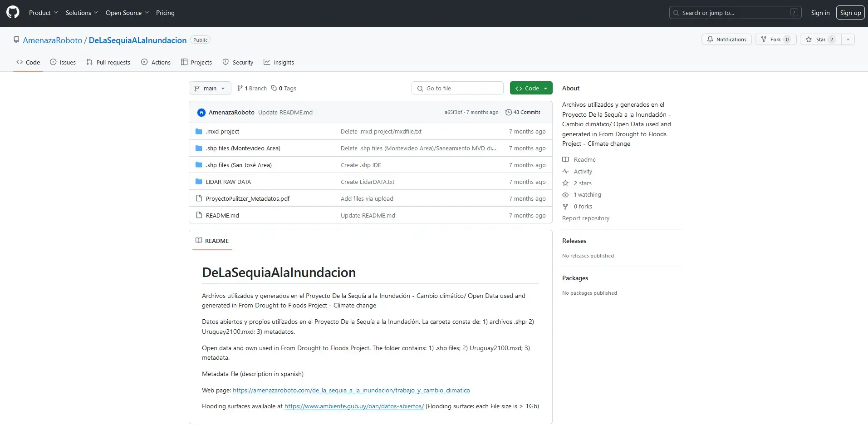Open the Product menu
This screenshot has height=426, width=868.
(x=44, y=13)
